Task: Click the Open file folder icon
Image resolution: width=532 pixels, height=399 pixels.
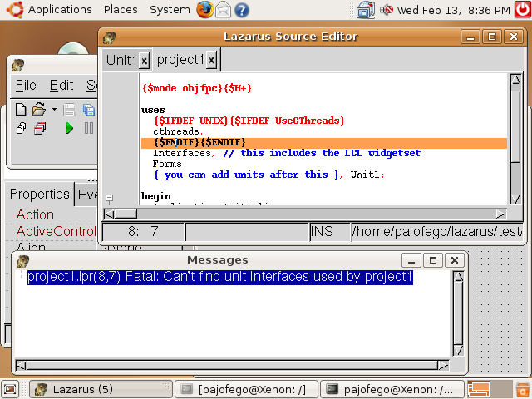Action: 38,109
